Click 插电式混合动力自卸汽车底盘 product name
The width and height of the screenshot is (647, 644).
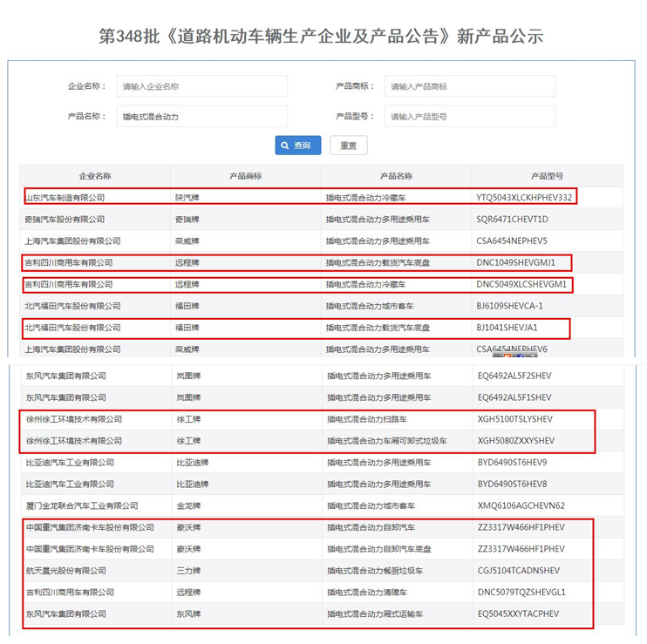click(x=378, y=549)
